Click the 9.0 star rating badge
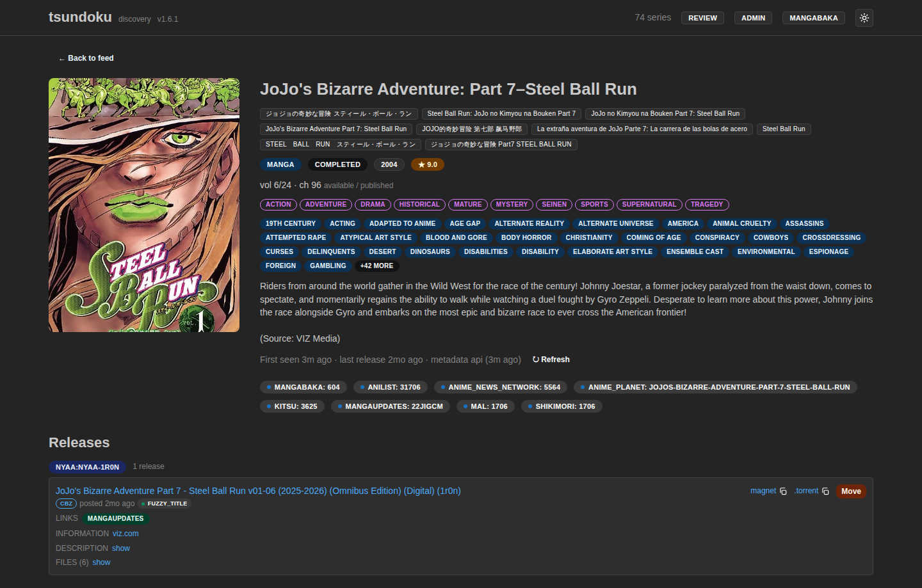The width and height of the screenshot is (922, 588). (428, 164)
